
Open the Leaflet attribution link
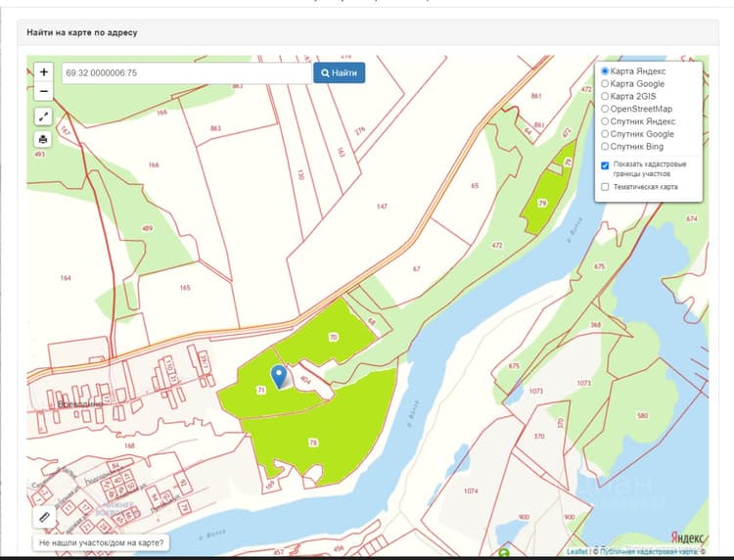pos(576,551)
